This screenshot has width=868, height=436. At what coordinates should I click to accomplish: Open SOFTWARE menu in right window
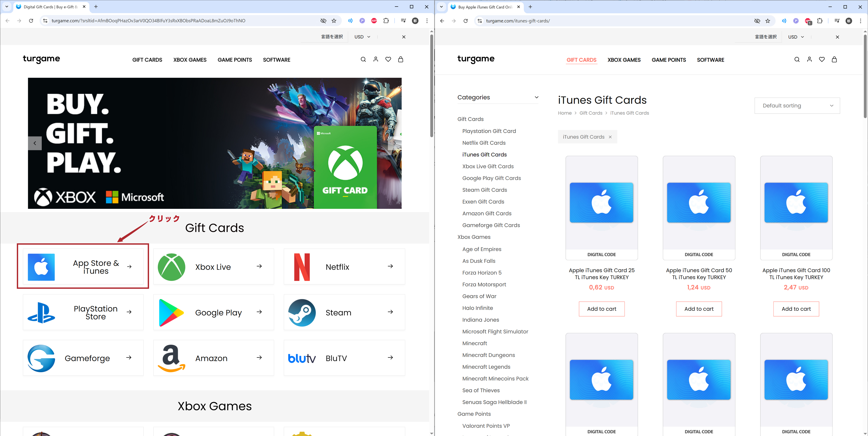tap(710, 60)
